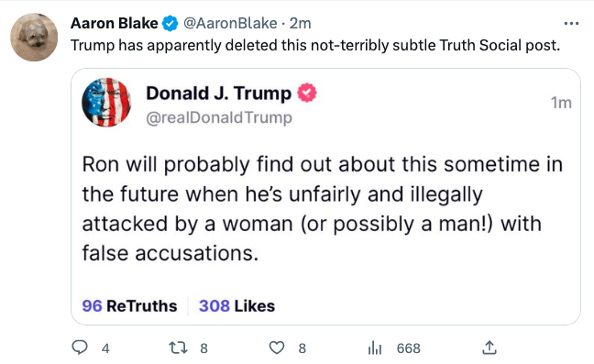Open the flag-face Trump avatar

pos(106,103)
